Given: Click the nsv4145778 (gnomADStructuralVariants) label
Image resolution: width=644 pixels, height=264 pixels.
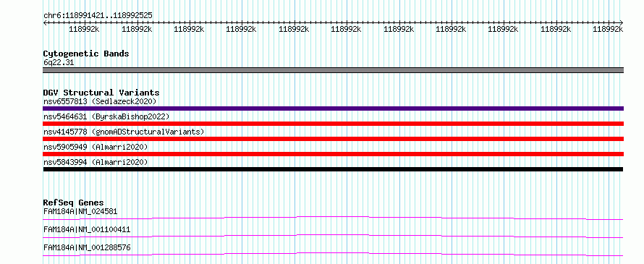Looking at the screenshot, I should pos(124,132).
